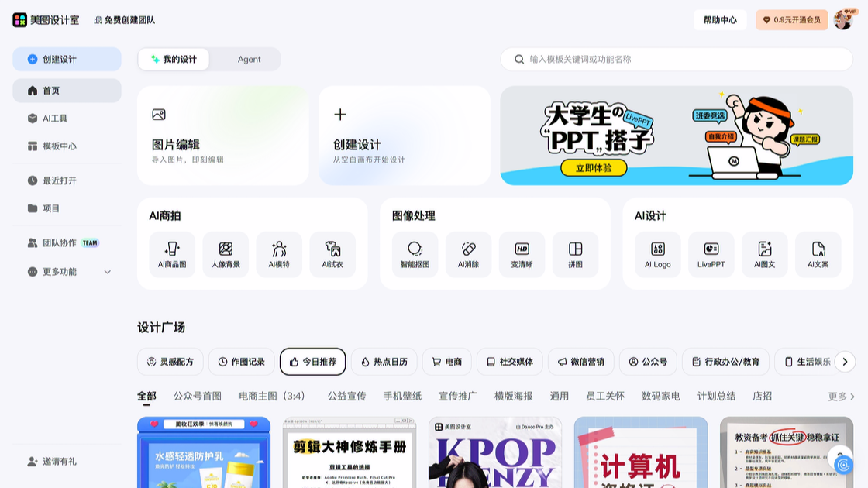
Task: Open the AI消除 eraser tool
Action: point(468,254)
